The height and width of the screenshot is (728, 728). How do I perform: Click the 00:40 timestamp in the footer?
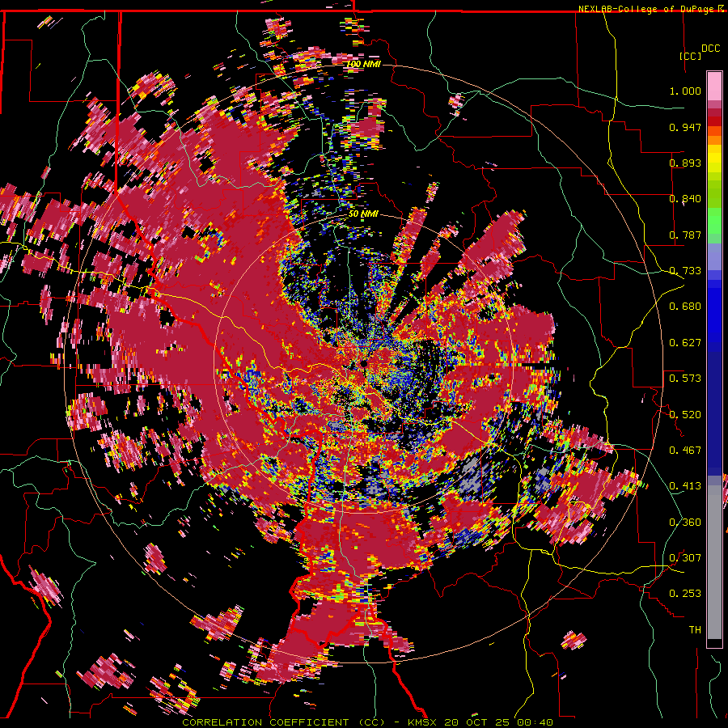click(534, 722)
